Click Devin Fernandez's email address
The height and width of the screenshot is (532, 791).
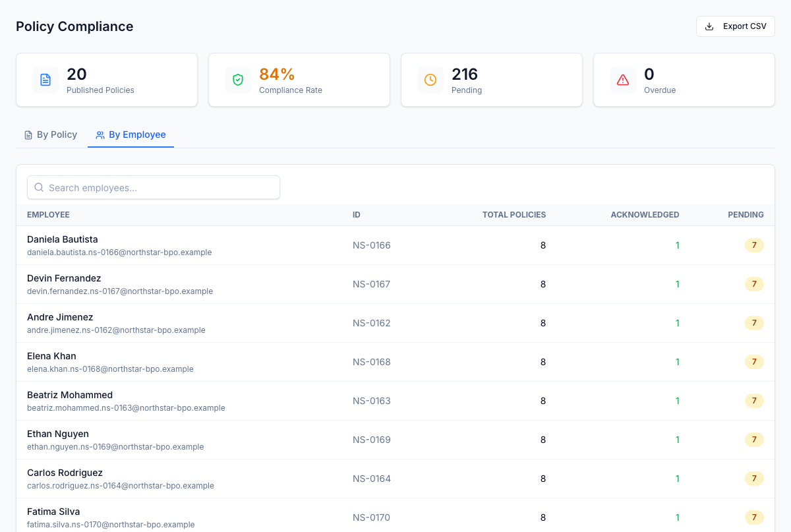[120, 291]
